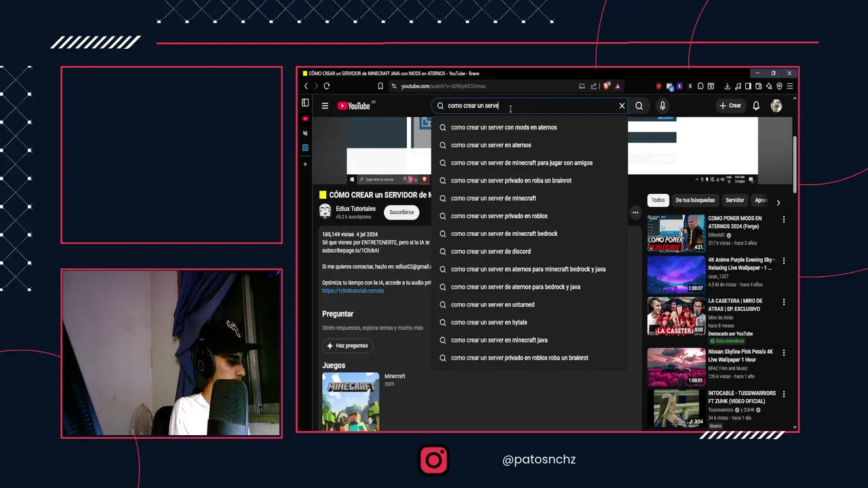Click the ElBesMC channel name
This screenshot has width=868, height=488.
[x=717, y=235]
